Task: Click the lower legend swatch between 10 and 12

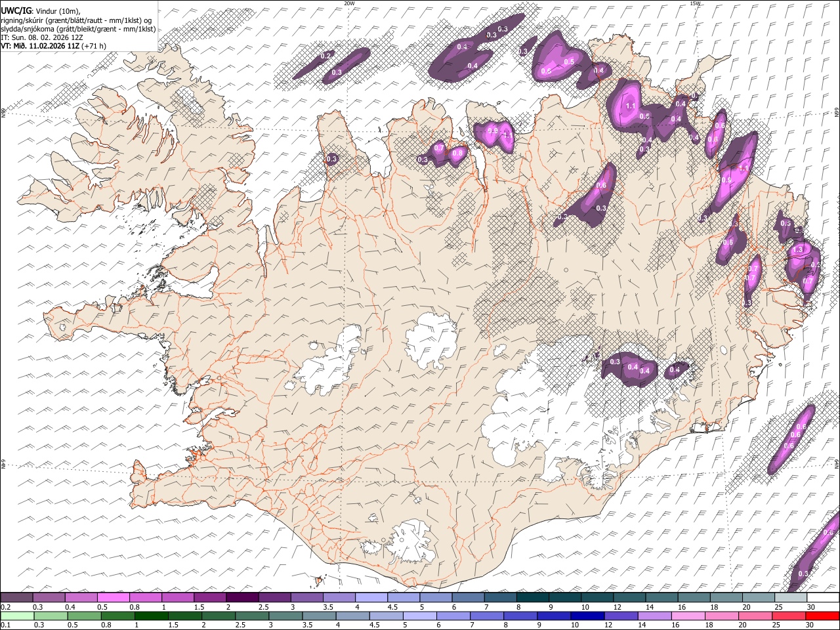Action: point(588,616)
